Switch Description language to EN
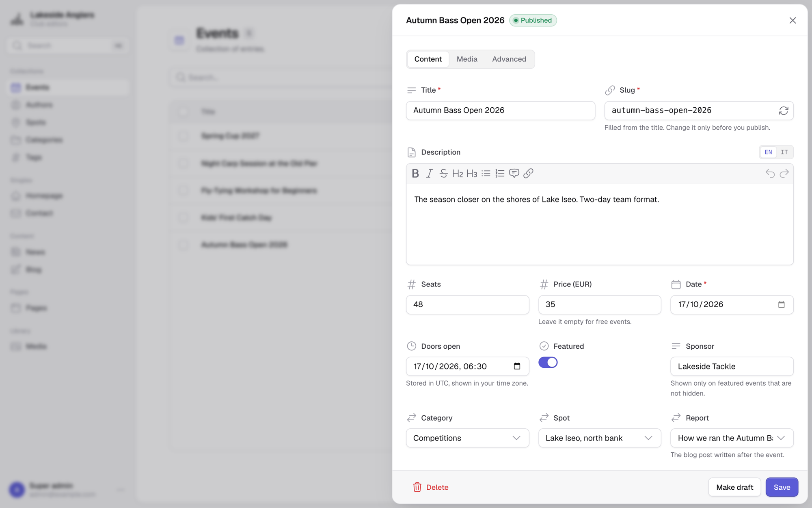This screenshot has height=508, width=812. (x=768, y=152)
